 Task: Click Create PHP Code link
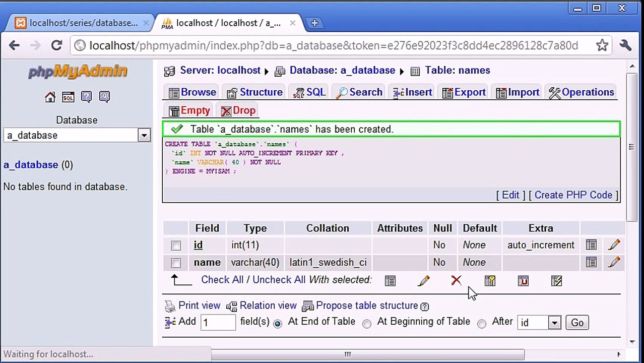[573, 195]
